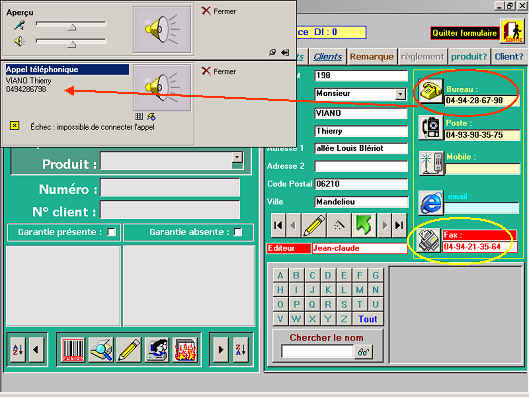Check the Garantie présente checkbox
529x397 pixels.
pyautogui.click(x=112, y=232)
